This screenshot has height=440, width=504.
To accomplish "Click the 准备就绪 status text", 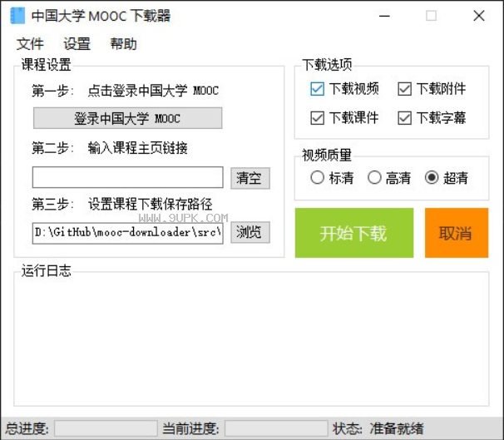I will coord(397,428).
